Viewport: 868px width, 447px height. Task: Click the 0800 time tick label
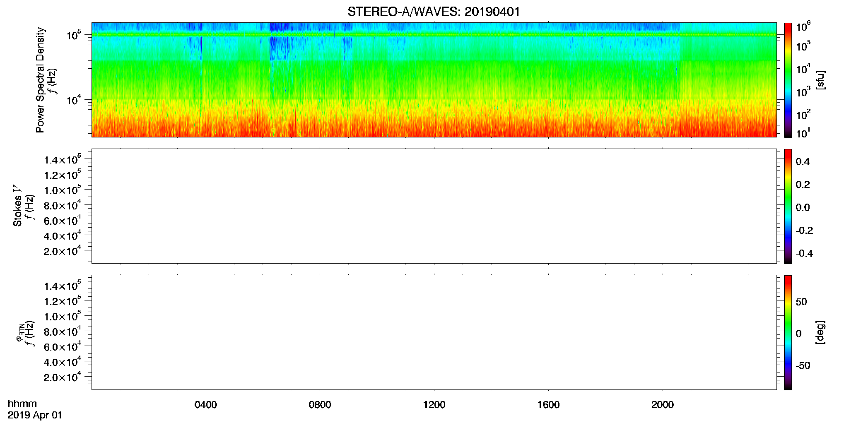(320, 404)
